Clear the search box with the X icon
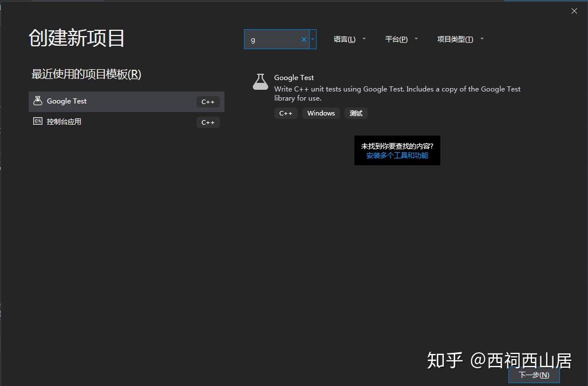The width and height of the screenshot is (588, 386). pyautogui.click(x=304, y=39)
